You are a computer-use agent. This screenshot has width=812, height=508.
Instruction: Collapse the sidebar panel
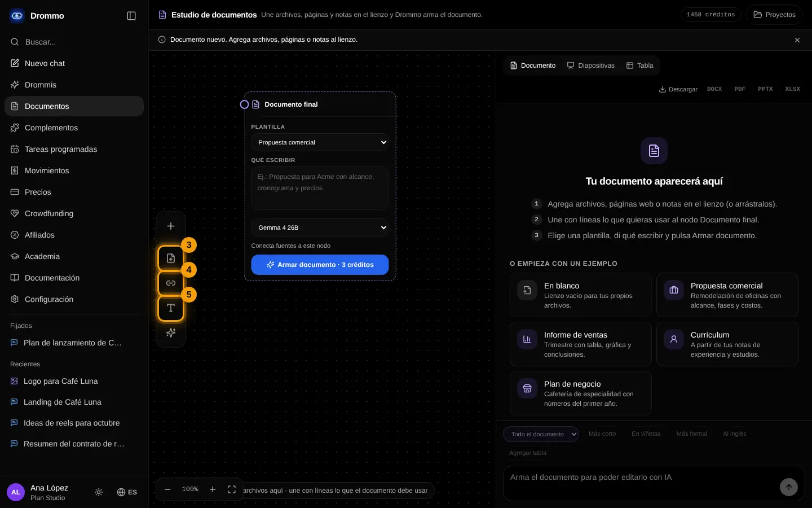point(131,16)
